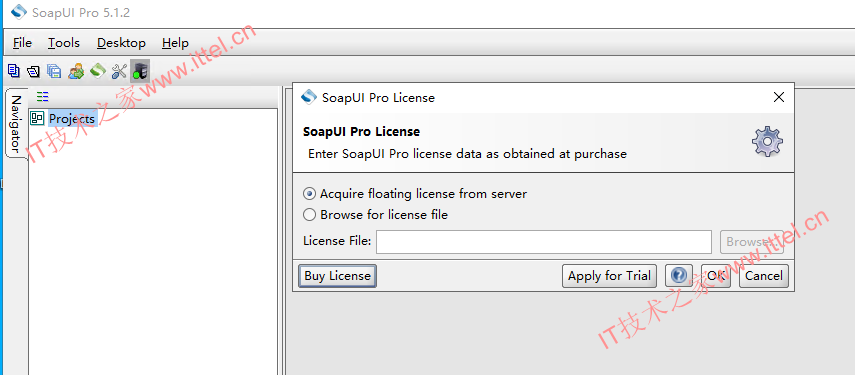Open the Tools menu

click(64, 43)
